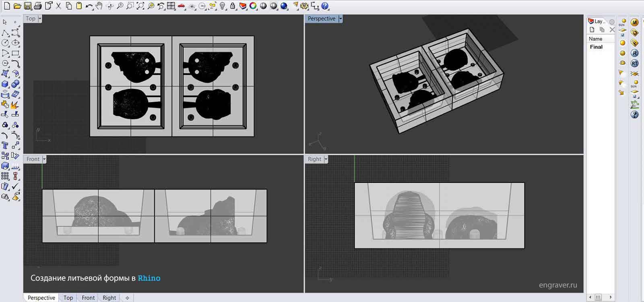Image resolution: width=644 pixels, height=302 pixels.
Task: Add a new viewport tab
Action: 127,298
